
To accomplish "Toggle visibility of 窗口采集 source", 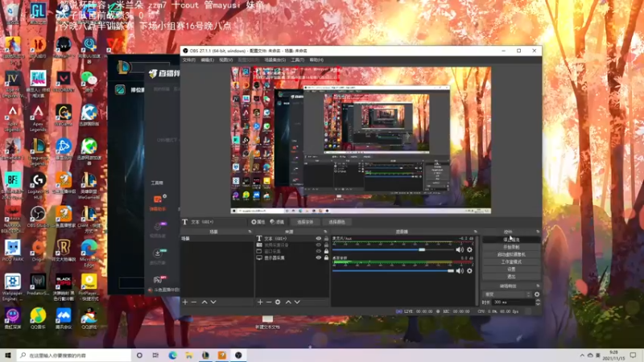I will [318, 251].
